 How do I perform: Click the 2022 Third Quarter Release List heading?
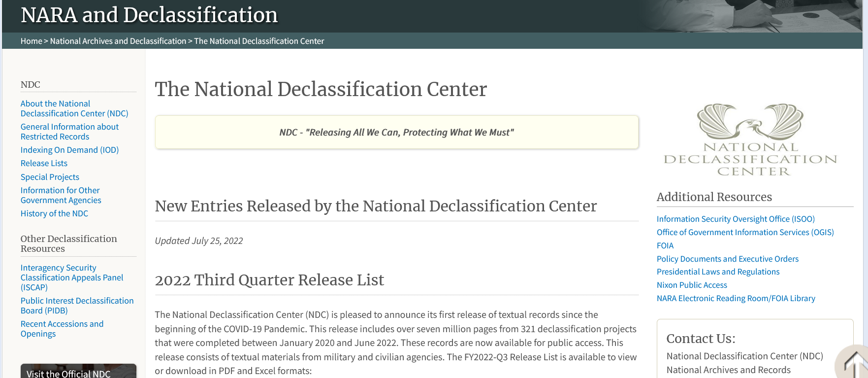(x=269, y=280)
